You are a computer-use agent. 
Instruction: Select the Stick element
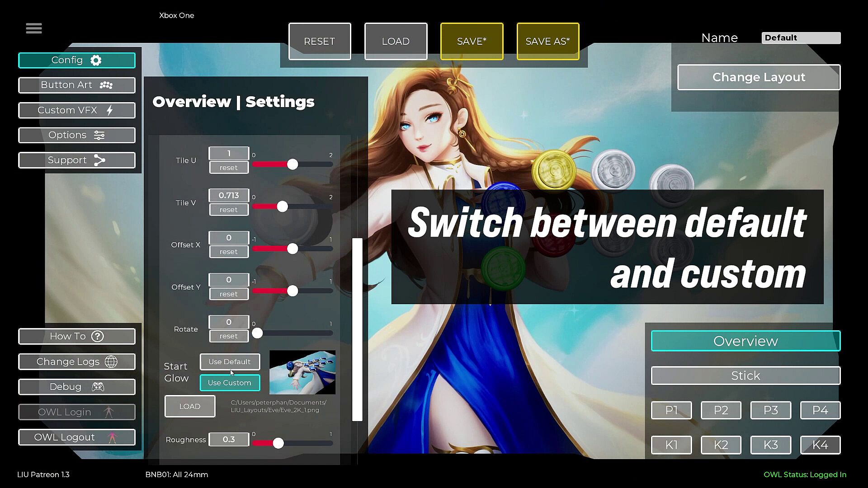[745, 375]
